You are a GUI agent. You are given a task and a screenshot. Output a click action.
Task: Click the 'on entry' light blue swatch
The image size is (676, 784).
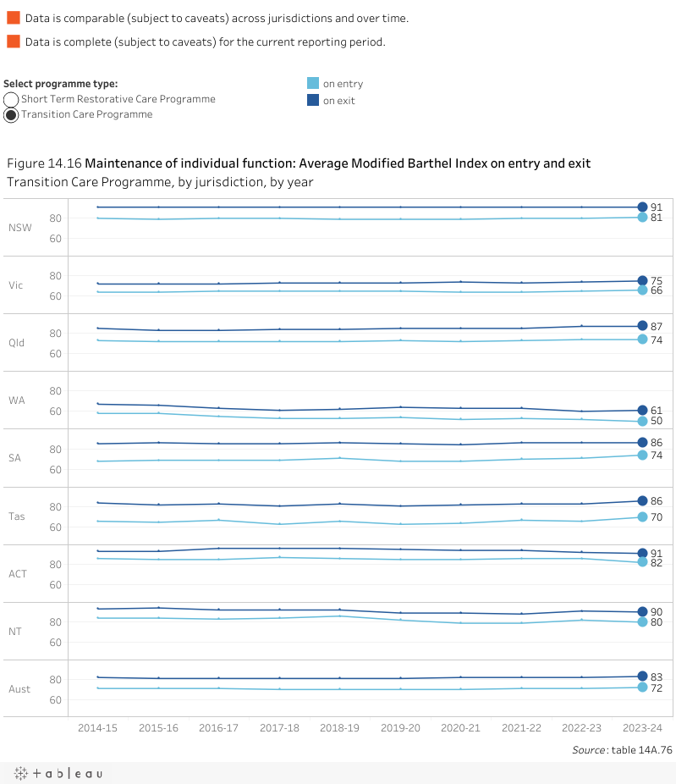(x=313, y=84)
